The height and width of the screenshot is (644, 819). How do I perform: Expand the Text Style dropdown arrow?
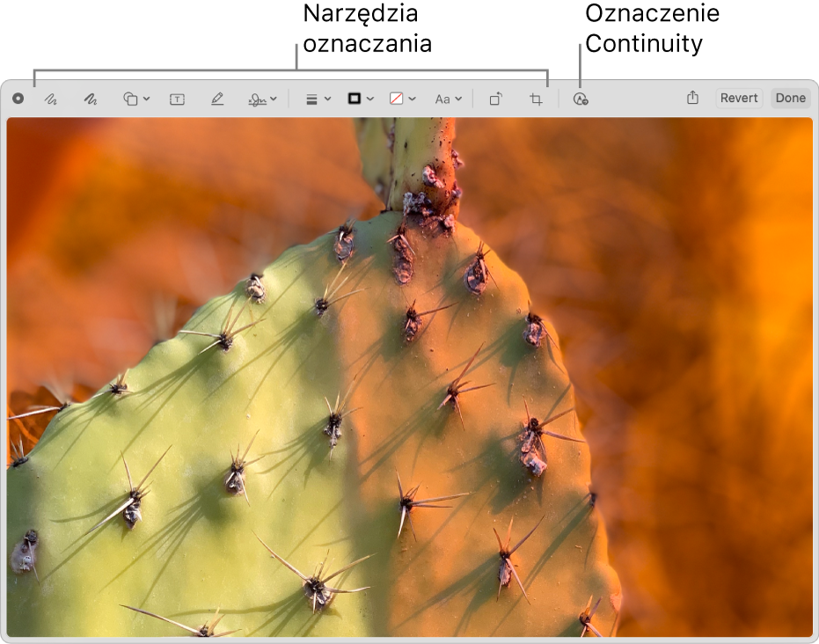[x=458, y=99]
